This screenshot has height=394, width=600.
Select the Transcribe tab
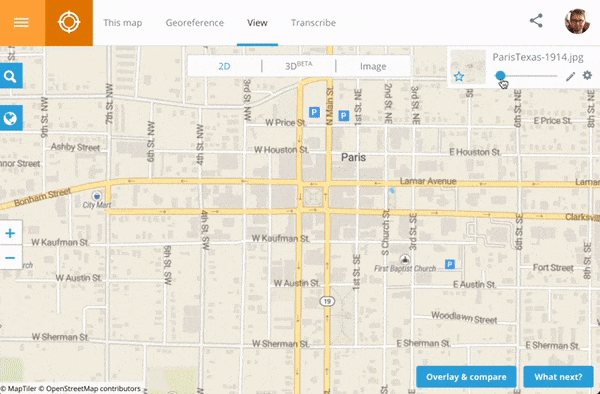click(x=313, y=23)
